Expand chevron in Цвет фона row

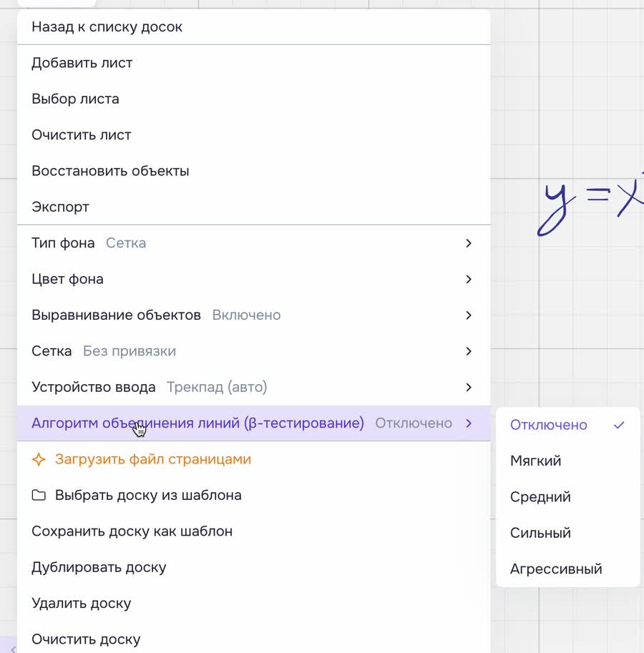pos(469,279)
